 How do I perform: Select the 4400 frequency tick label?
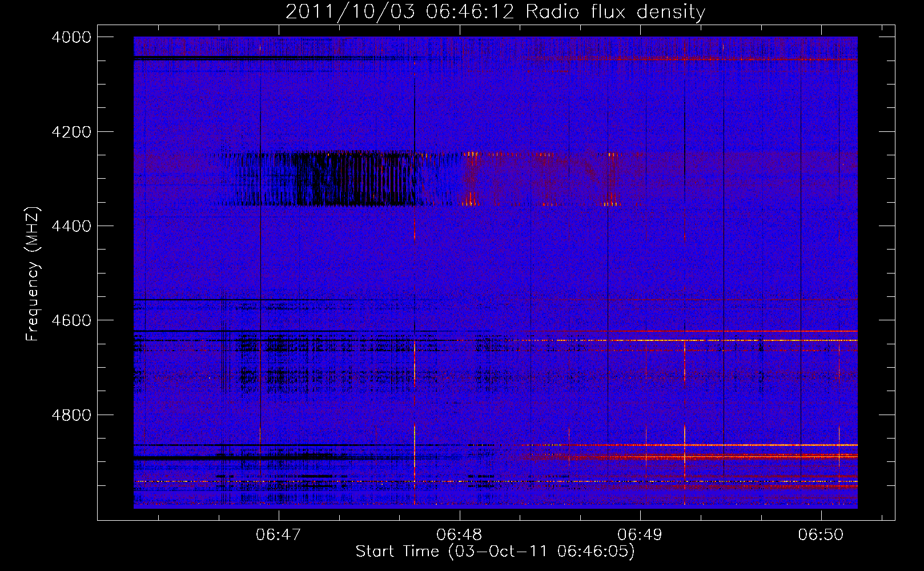coord(71,226)
